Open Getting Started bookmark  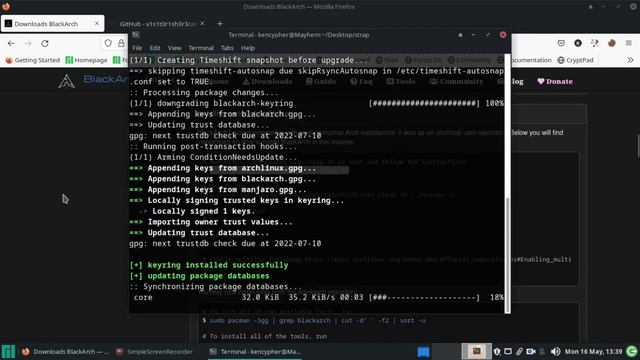pyautogui.click(x=33, y=60)
